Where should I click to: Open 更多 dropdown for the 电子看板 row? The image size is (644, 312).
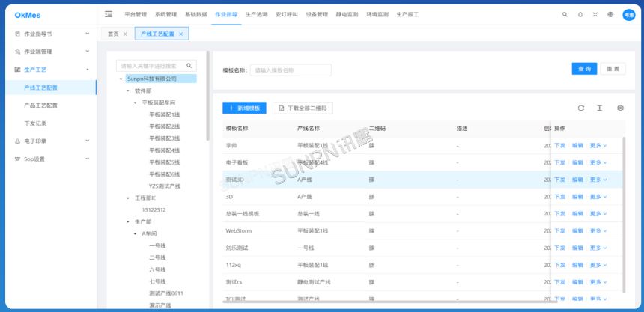598,162
